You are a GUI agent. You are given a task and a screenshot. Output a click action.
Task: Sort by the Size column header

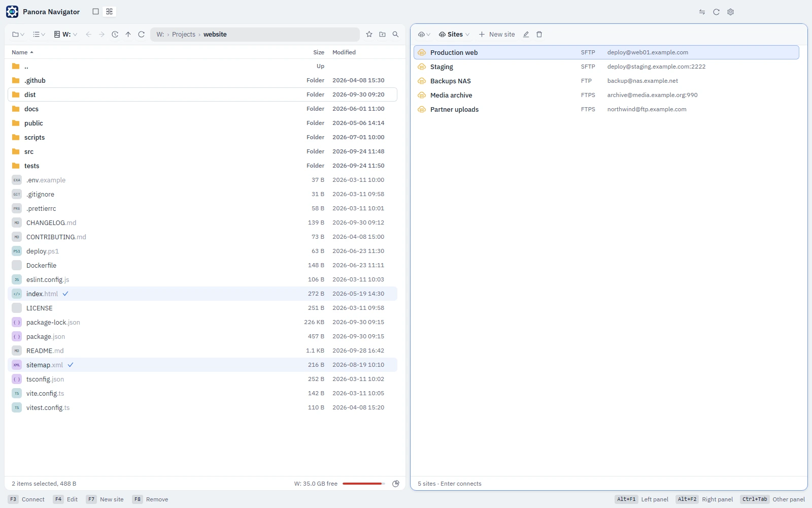319,52
